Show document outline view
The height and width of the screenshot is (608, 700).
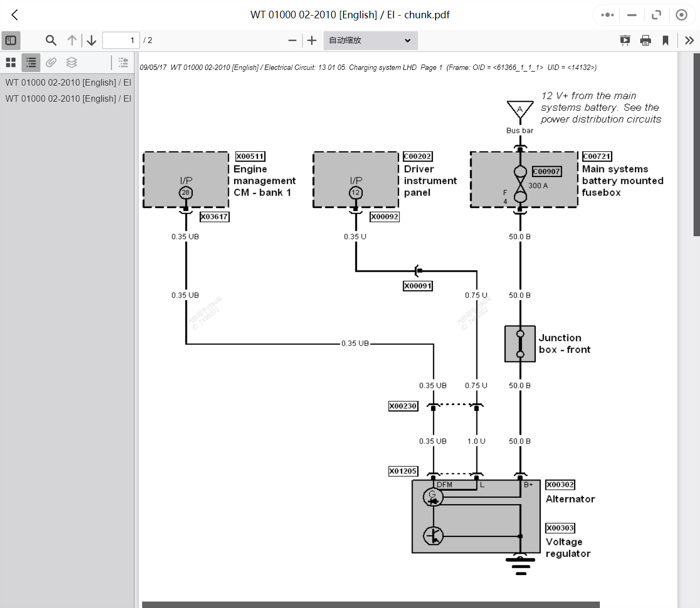(x=31, y=62)
